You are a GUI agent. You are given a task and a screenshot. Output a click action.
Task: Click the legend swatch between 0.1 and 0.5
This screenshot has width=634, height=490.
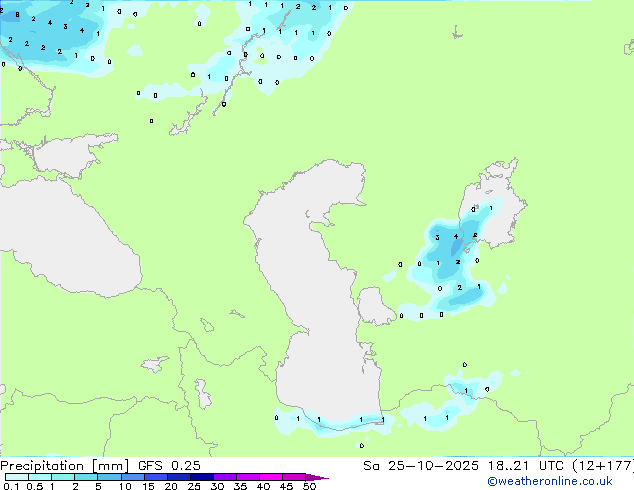coord(17,477)
